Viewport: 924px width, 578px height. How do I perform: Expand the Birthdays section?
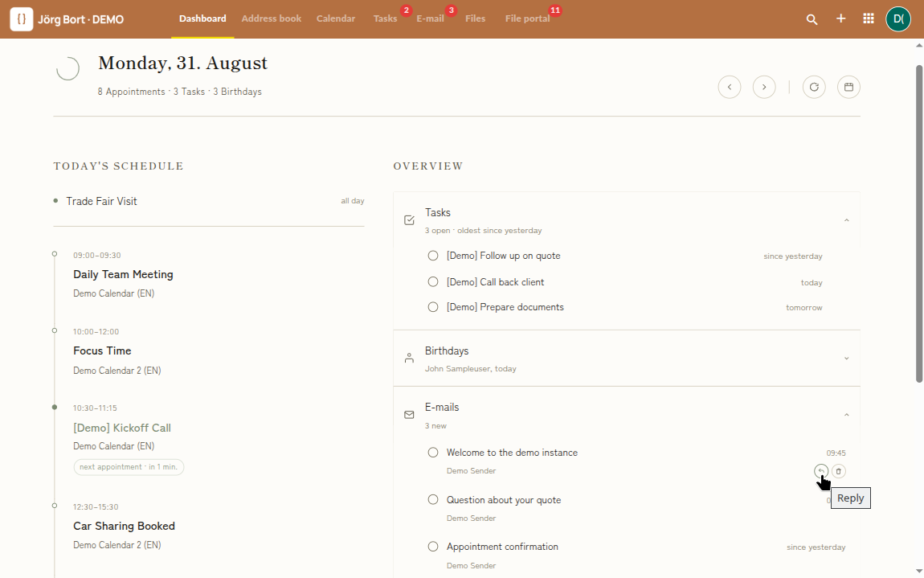846,359
